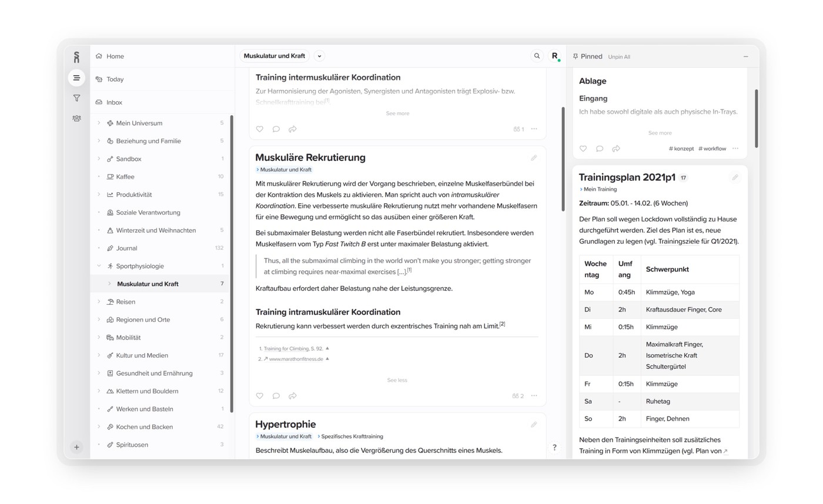Click Unpin All in pinned panel

(619, 57)
